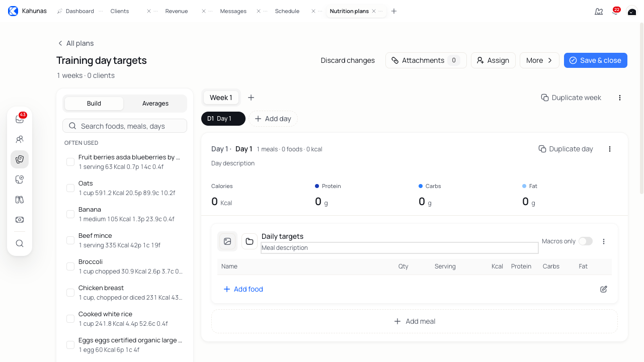Click the meal image placeholder icon
The image size is (644, 362).
(x=227, y=241)
